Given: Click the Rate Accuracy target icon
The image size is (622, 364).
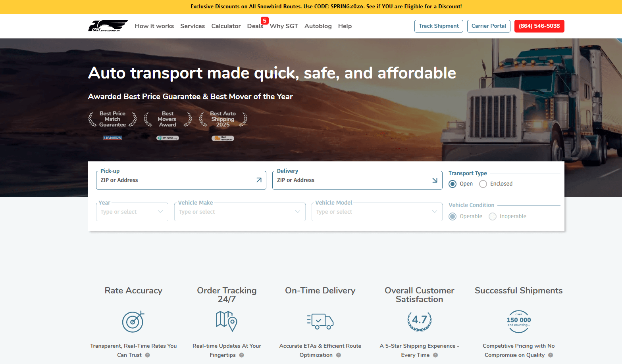Looking at the screenshot, I should [133, 321].
